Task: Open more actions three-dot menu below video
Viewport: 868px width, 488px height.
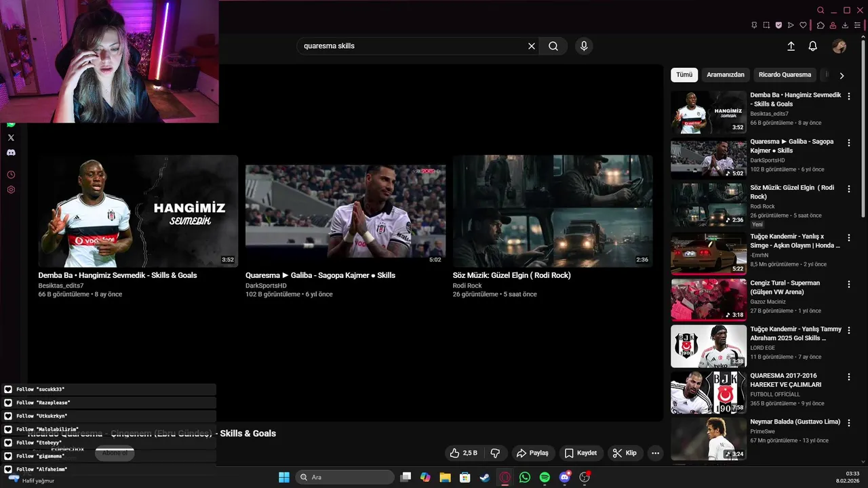Action: coord(655,453)
